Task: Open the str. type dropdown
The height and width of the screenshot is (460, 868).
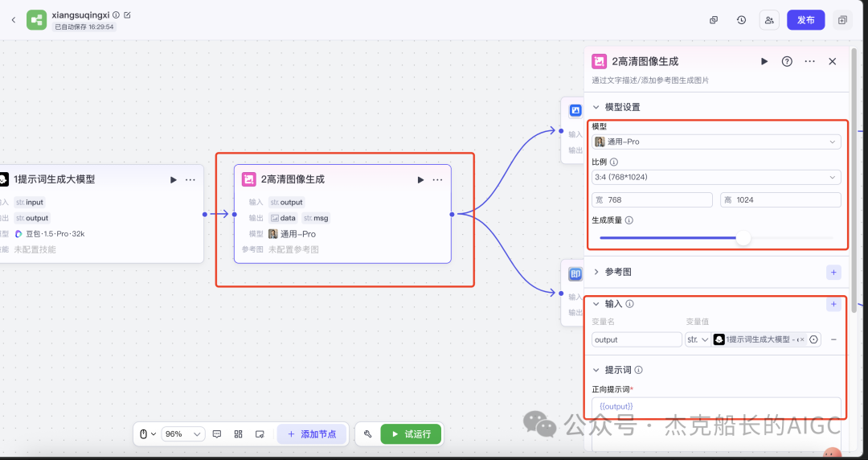Action: click(x=698, y=339)
